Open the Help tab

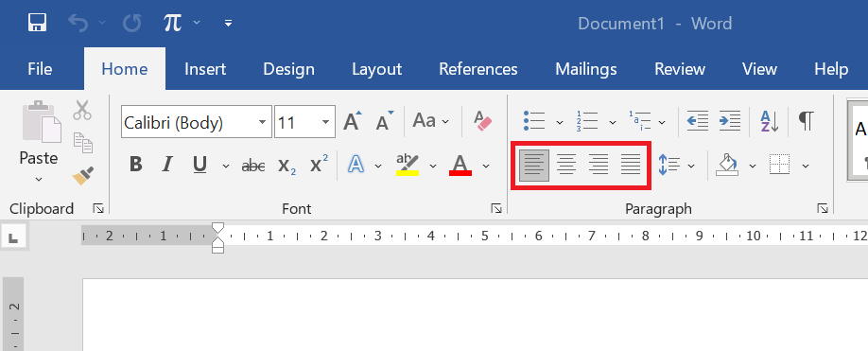(831, 69)
